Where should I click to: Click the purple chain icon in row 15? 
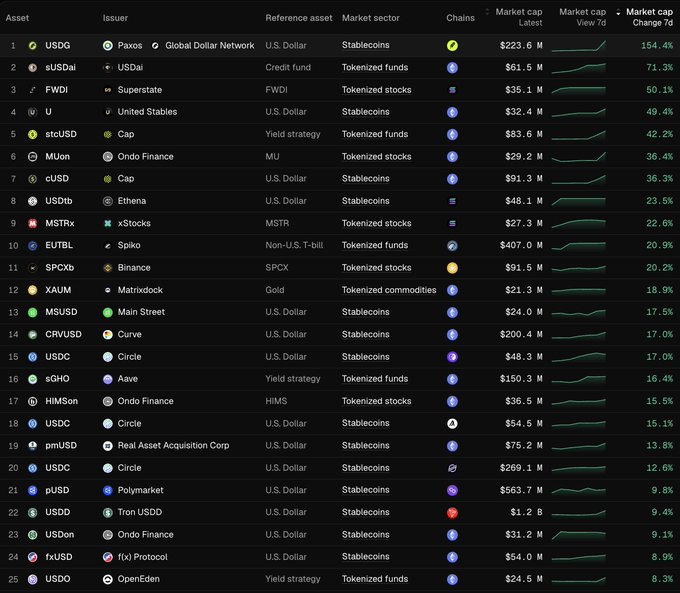[452, 357]
